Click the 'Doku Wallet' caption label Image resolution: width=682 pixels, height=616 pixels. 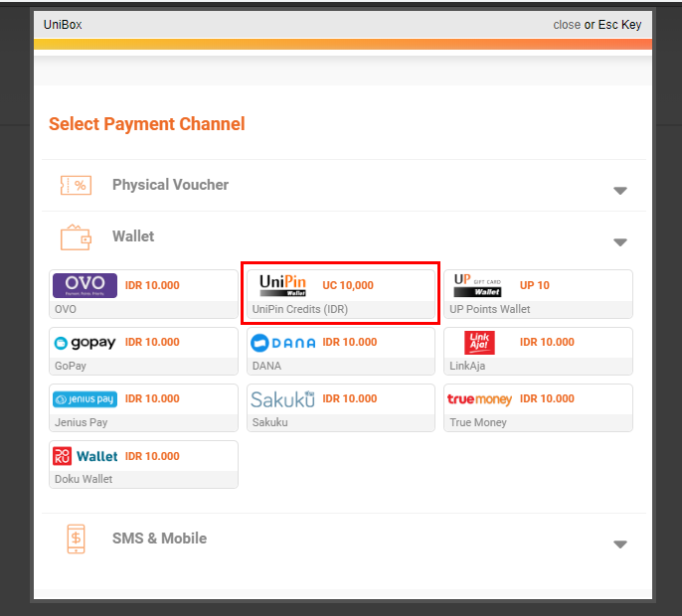[x=84, y=479]
